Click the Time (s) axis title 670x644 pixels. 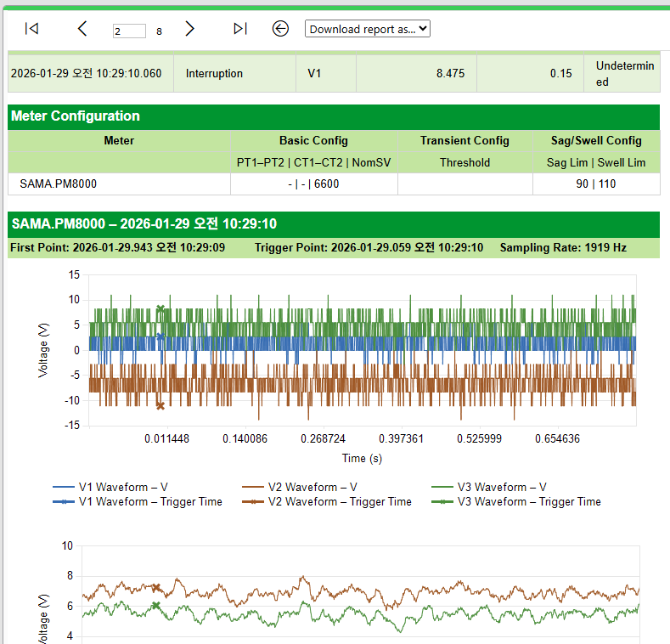(x=362, y=459)
